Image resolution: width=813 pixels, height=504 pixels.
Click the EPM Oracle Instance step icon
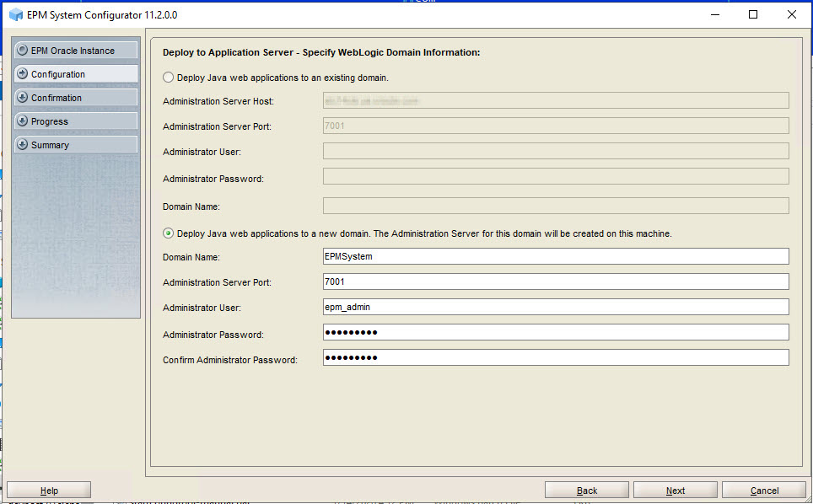point(22,51)
